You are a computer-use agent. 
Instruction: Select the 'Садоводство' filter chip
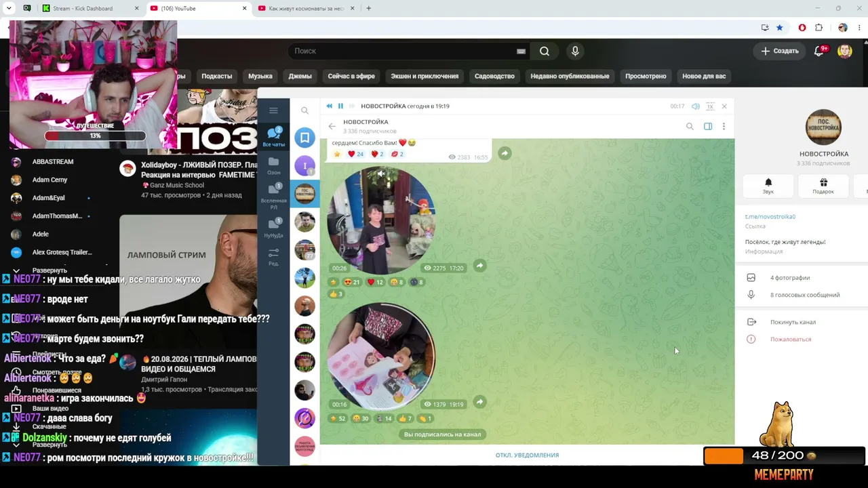pyautogui.click(x=494, y=76)
